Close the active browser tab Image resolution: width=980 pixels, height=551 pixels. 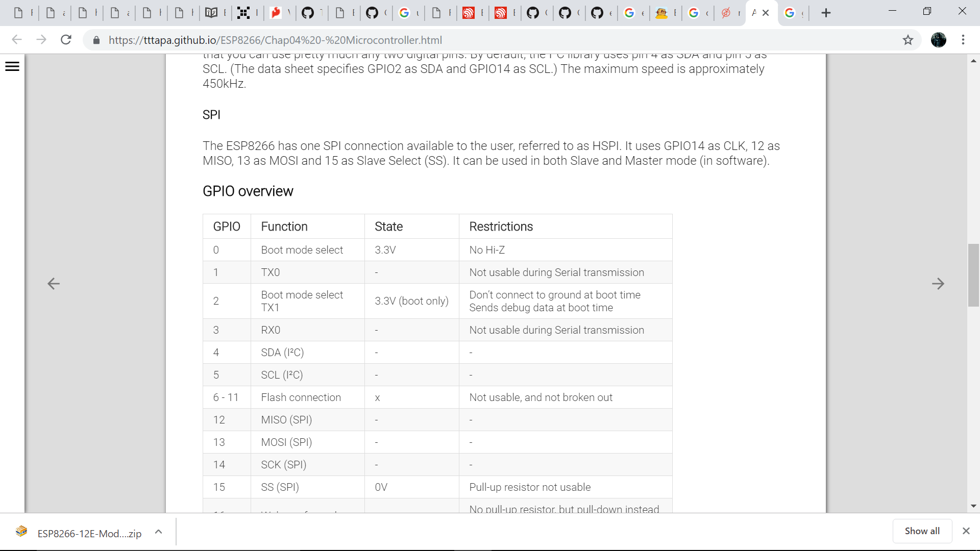[766, 13]
